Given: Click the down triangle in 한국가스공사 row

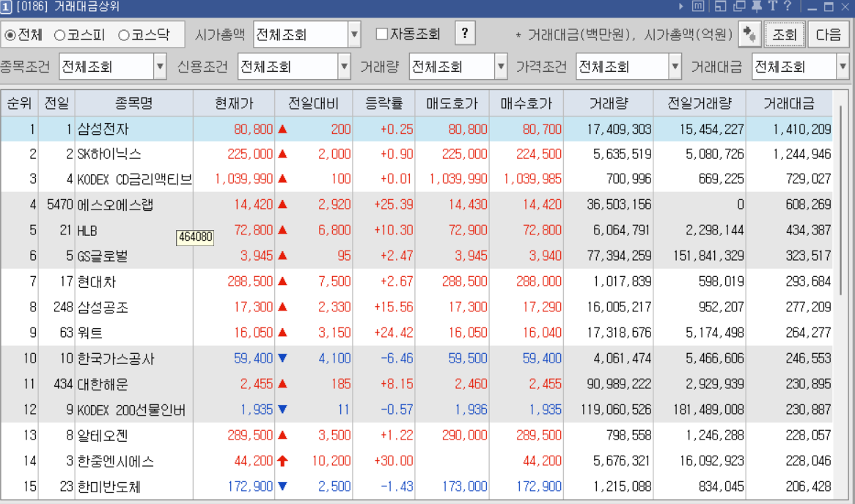Looking at the screenshot, I should [282, 358].
